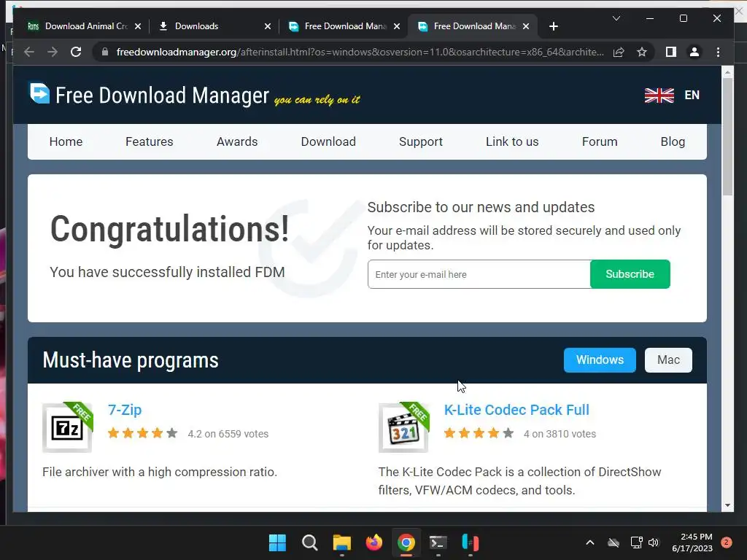Click the Free Download Manager site title

pyautogui.click(x=163, y=96)
